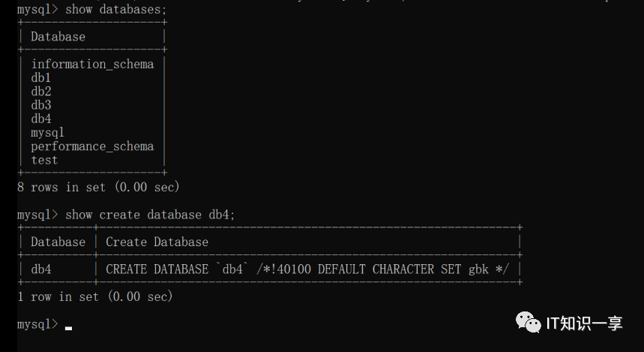The height and width of the screenshot is (352, 644).
Task: Click the '8 rows in set' result line
Action: tap(98, 187)
